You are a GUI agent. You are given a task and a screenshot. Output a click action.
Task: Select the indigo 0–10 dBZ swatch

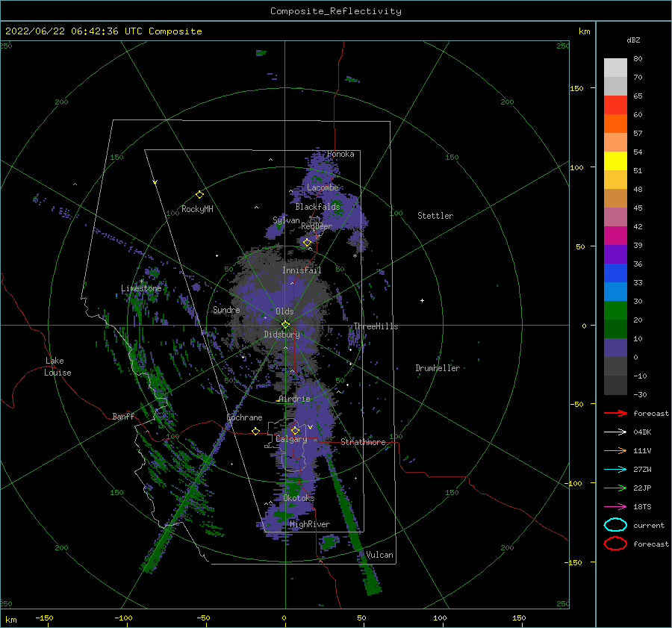tap(615, 348)
